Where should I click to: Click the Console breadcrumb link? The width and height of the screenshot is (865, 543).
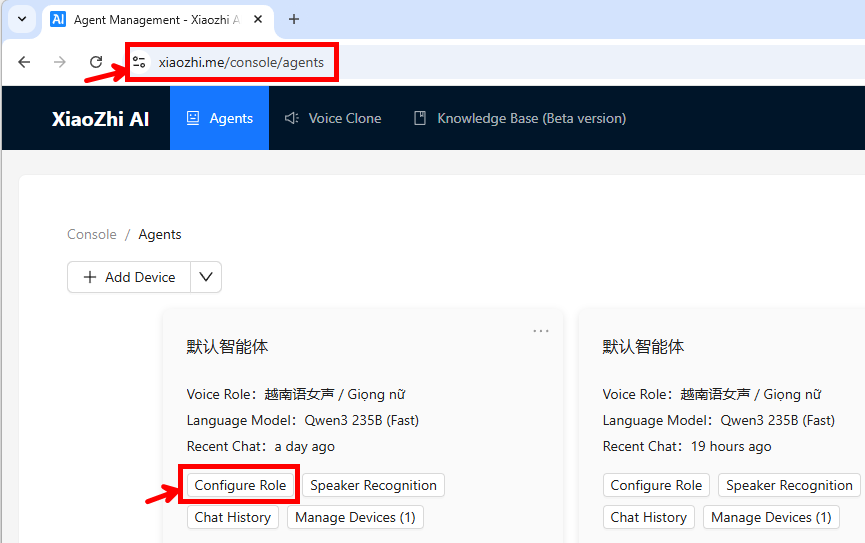coord(92,234)
